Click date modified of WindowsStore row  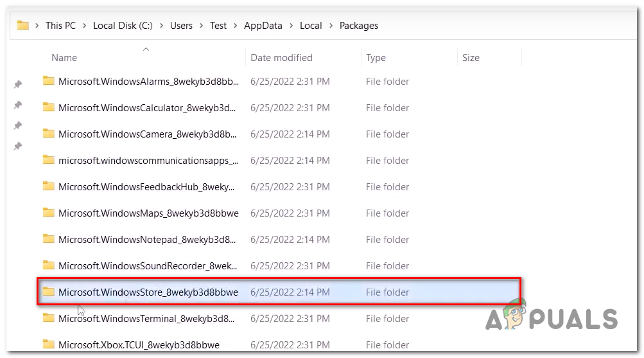[290, 292]
